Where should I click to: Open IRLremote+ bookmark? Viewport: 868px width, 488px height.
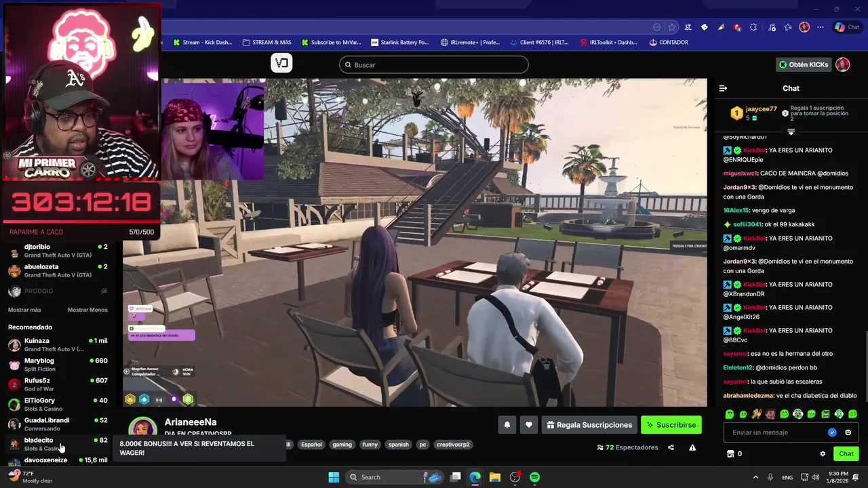(x=470, y=42)
